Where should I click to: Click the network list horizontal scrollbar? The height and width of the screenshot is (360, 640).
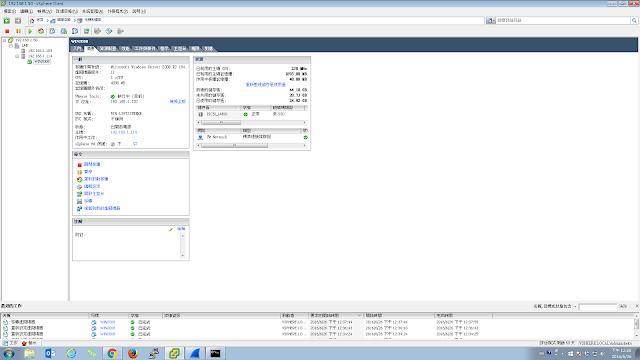234,145
